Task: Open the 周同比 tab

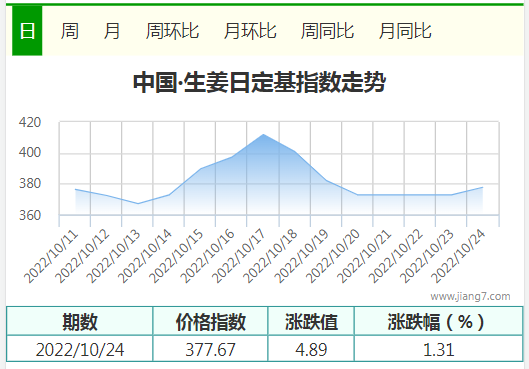Action: pos(327,31)
